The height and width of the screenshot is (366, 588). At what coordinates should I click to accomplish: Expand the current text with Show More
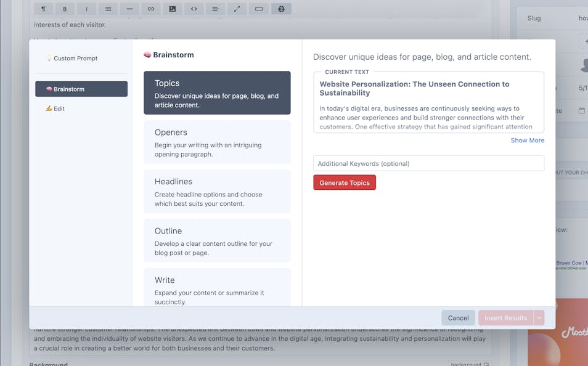(527, 140)
